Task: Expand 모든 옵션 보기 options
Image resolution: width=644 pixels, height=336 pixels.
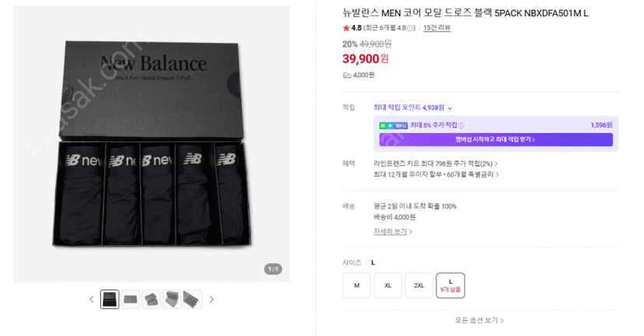Action: [479, 320]
